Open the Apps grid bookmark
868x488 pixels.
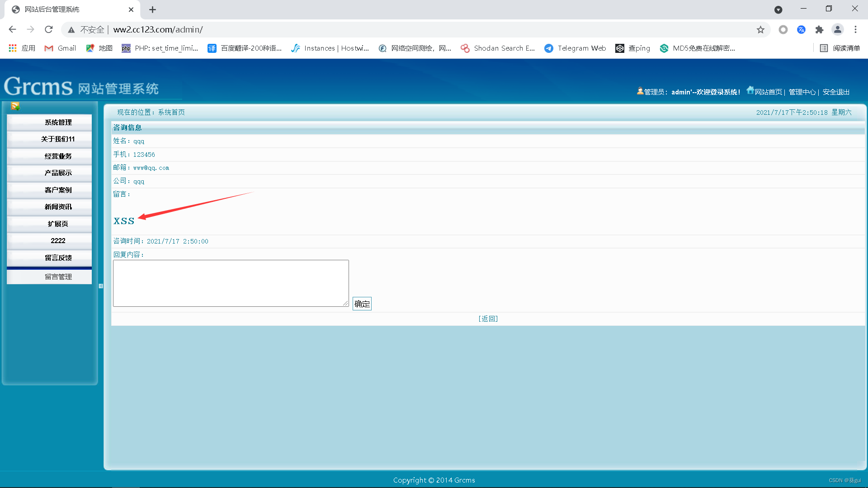click(x=22, y=48)
